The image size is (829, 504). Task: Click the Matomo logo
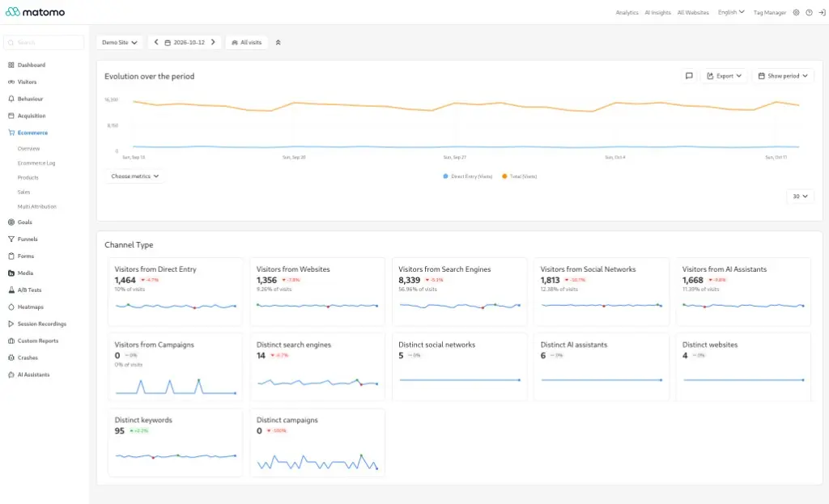[x=35, y=11]
